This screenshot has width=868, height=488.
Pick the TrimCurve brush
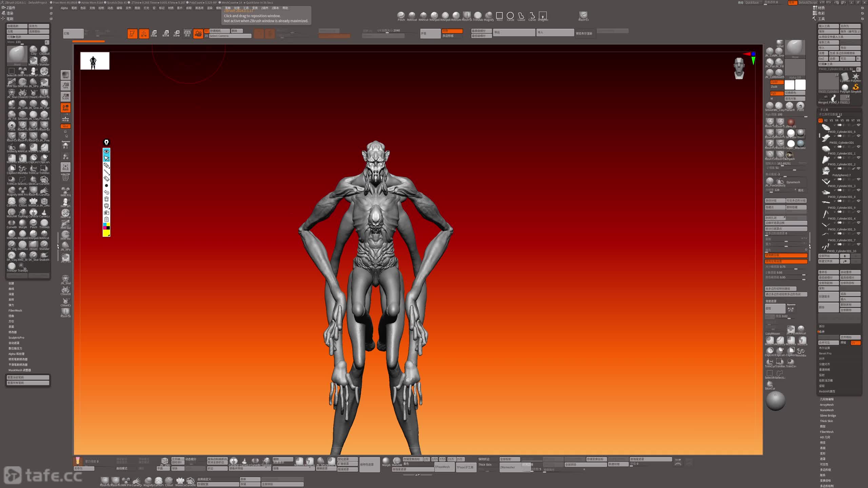tap(34, 169)
